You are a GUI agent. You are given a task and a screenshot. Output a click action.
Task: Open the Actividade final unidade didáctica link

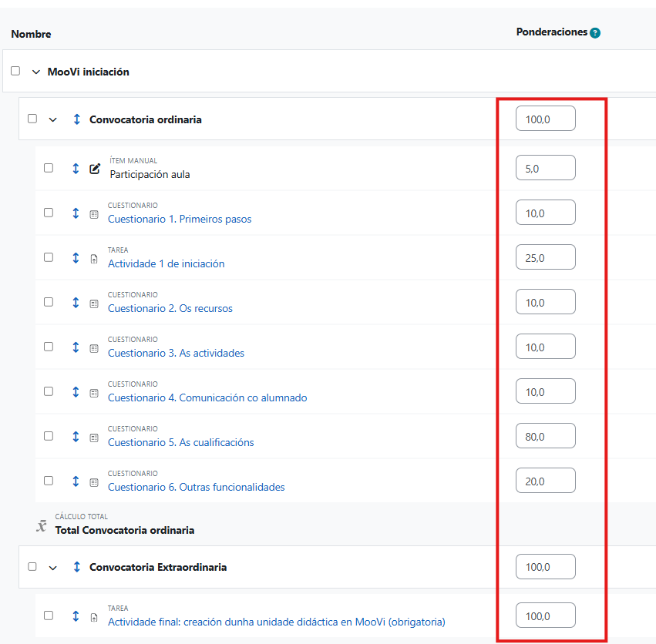(276, 622)
